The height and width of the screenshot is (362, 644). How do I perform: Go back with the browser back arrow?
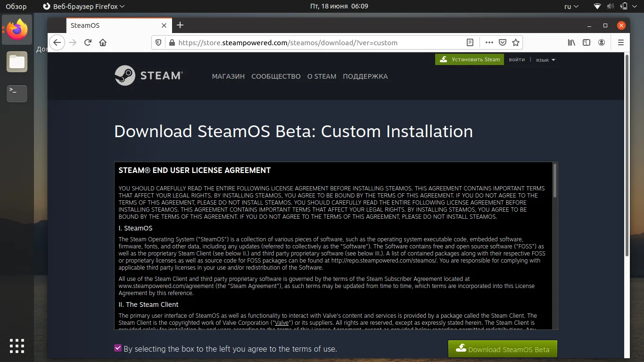[57, 42]
